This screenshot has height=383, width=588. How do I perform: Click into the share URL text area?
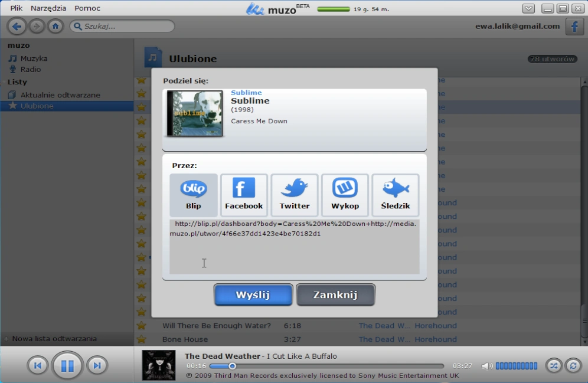(295, 247)
